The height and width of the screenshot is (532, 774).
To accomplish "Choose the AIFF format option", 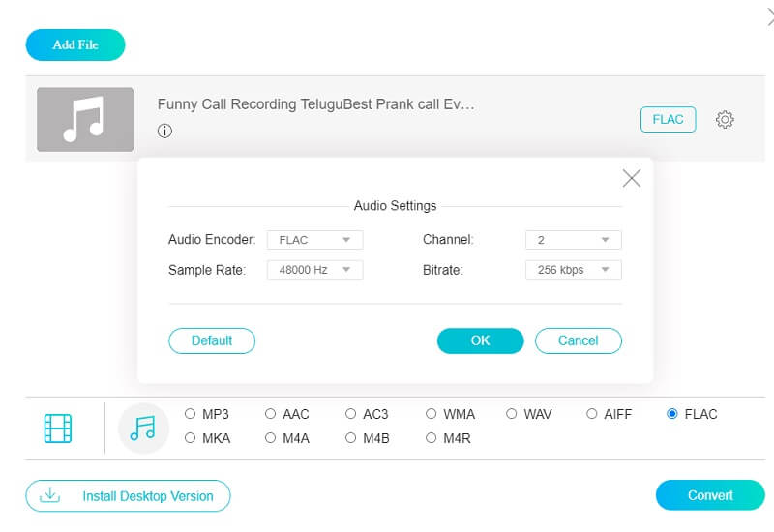I will [592, 414].
